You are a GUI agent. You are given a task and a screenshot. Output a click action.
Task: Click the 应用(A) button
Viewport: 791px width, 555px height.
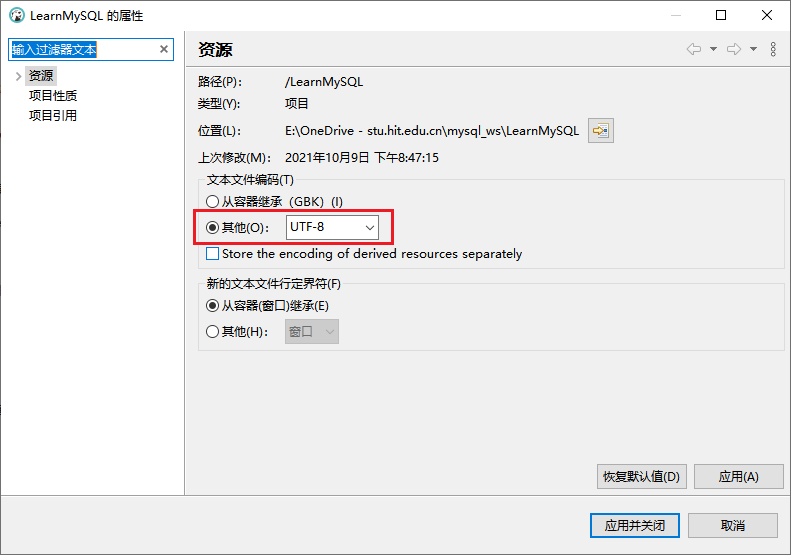point(739,476)
